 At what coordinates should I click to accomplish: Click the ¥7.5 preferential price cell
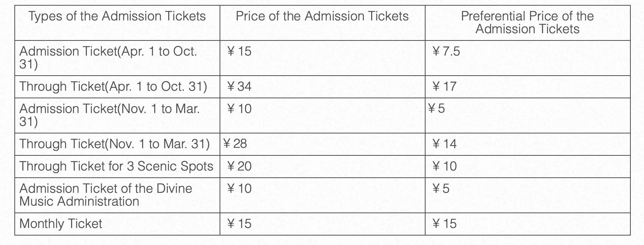[x=446, y=51]
